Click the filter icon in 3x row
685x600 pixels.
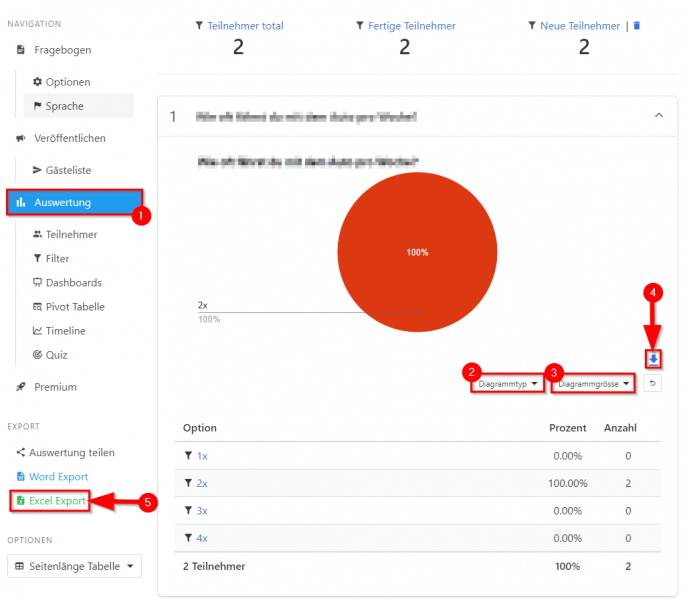tap(188, 510)
